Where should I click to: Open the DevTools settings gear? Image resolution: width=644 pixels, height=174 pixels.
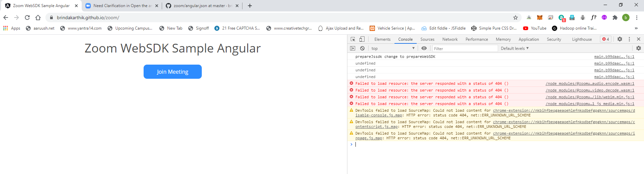(x=620, y=39)
